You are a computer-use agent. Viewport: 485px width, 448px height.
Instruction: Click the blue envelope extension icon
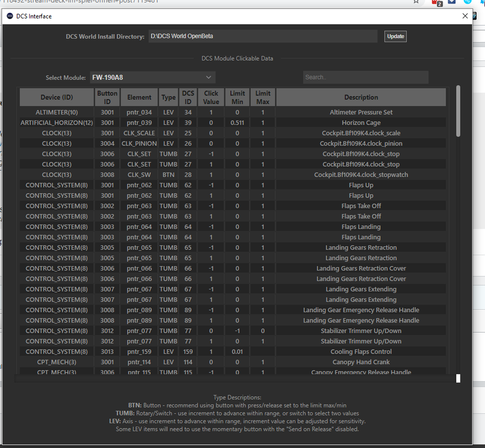(x=450, y=2)
